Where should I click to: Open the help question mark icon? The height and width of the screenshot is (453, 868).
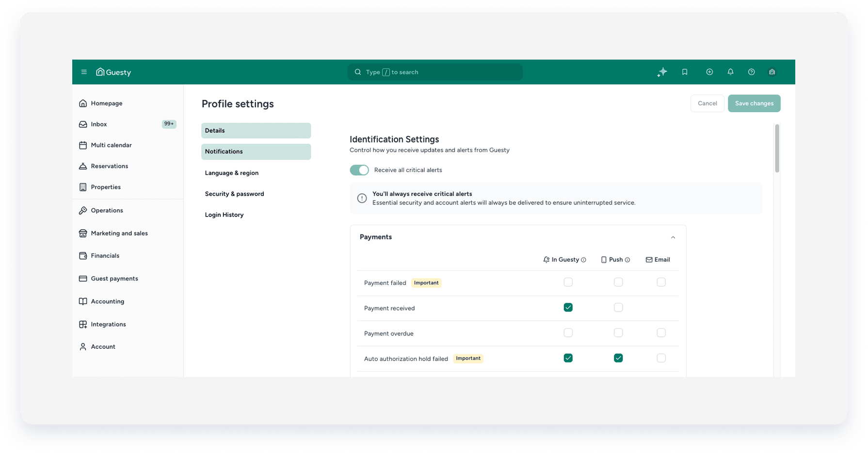(x=751, y=72)
